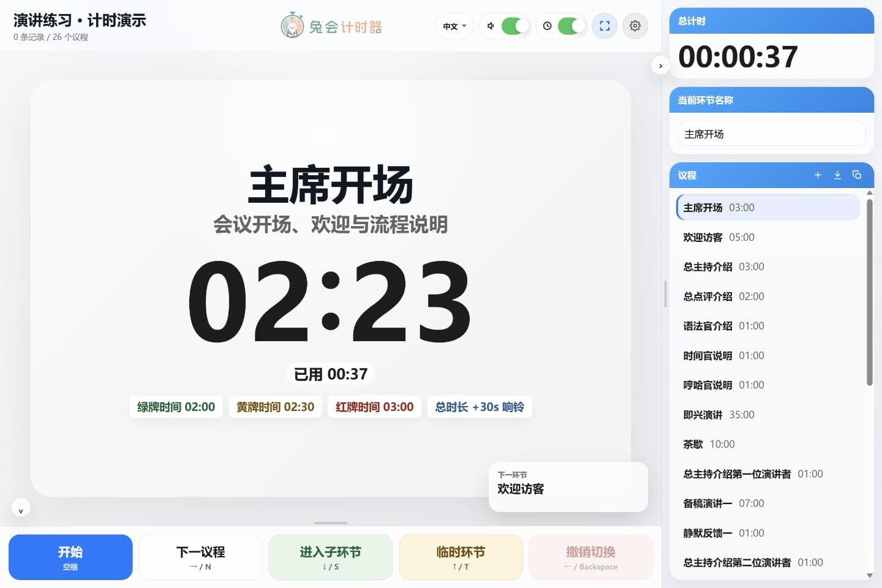The width and height of the screenshot is (882, 588).
Task: Select agenda item 即兴演讲 35:00
Action: pos(767,415)
